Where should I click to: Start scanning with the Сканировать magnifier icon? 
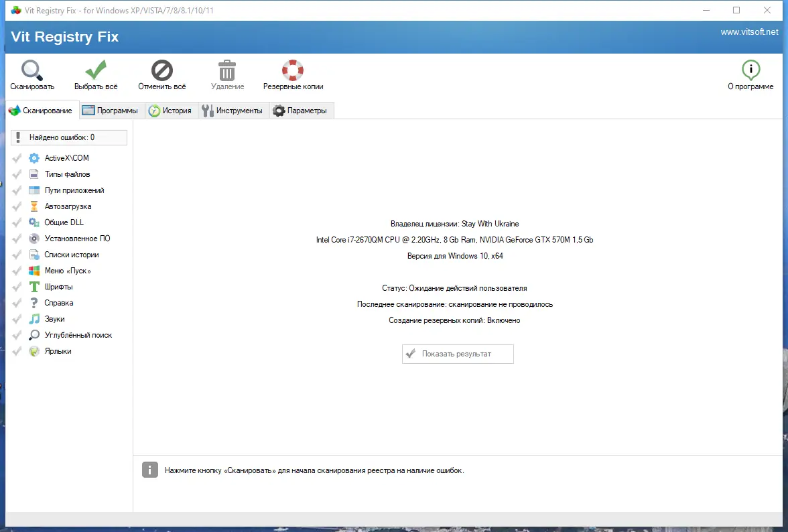point(31,68)
